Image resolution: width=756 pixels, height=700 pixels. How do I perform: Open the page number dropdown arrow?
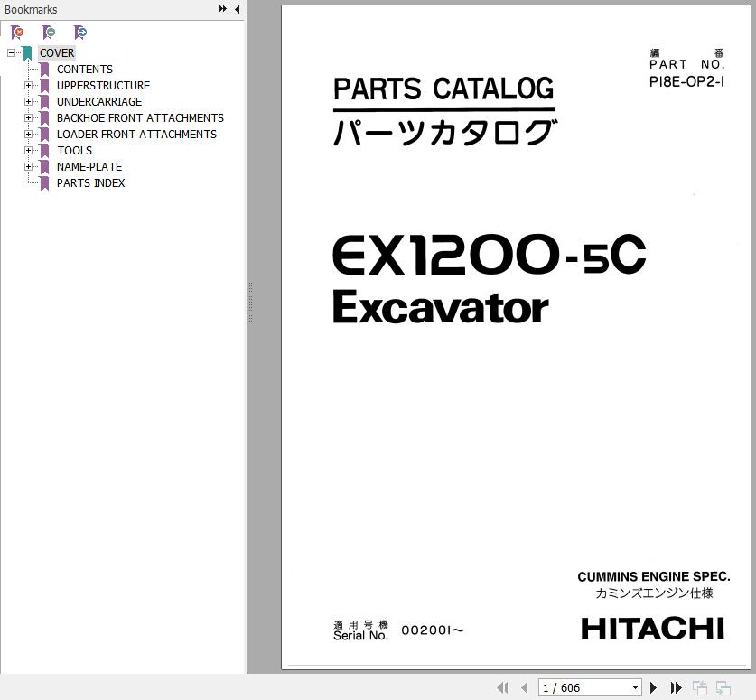[636, 688]
